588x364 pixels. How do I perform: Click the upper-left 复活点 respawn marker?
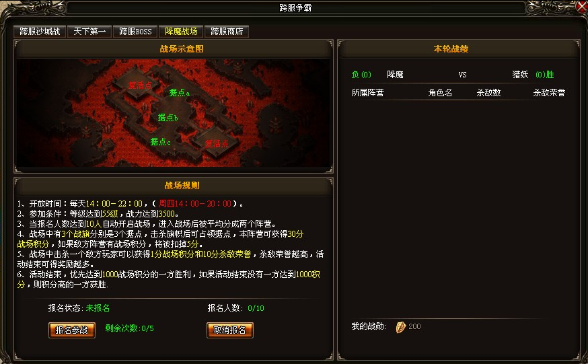pyautogui.click(x=140, y=85)
